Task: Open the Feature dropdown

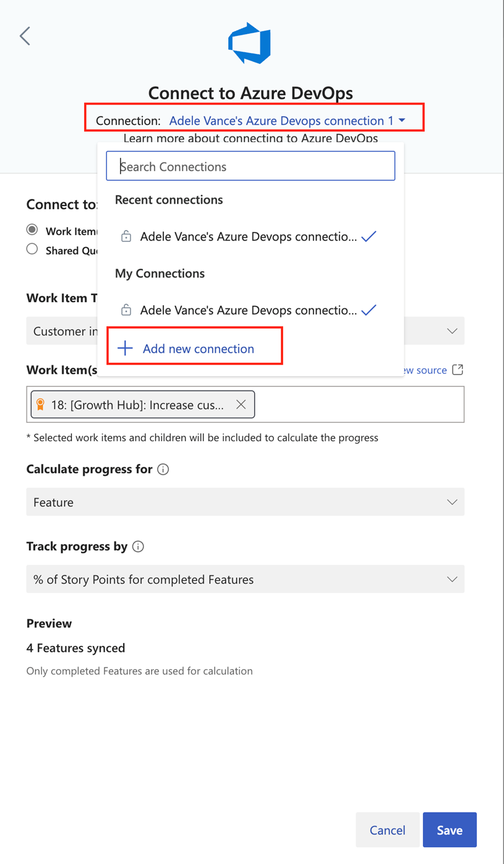Action: 246,502
